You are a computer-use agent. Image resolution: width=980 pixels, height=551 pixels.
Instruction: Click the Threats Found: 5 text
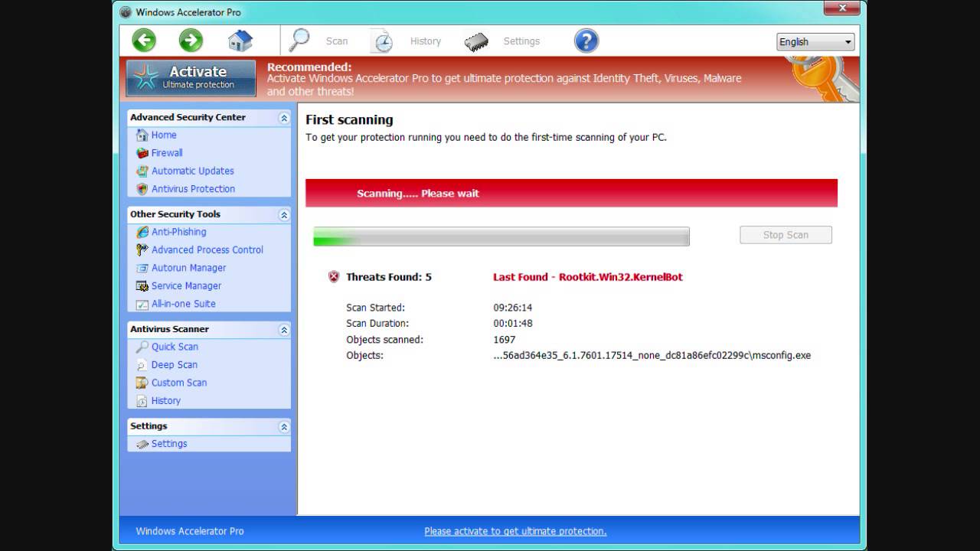point(389,277)
